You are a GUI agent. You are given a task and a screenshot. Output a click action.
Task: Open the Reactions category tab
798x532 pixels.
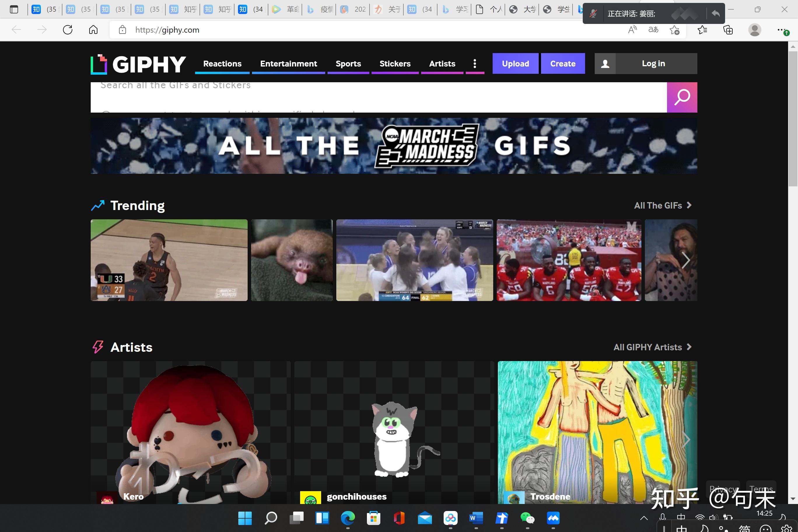(222, 64)
